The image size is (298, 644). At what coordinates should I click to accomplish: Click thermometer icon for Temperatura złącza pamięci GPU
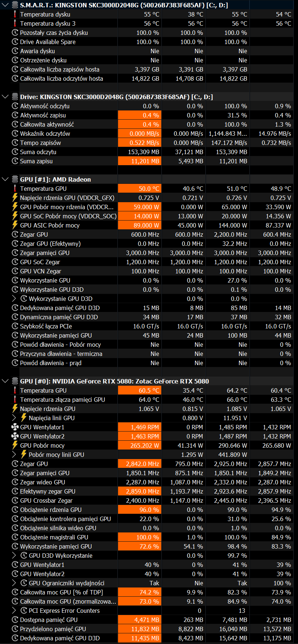pyautogui.click(x=15, y=400)
